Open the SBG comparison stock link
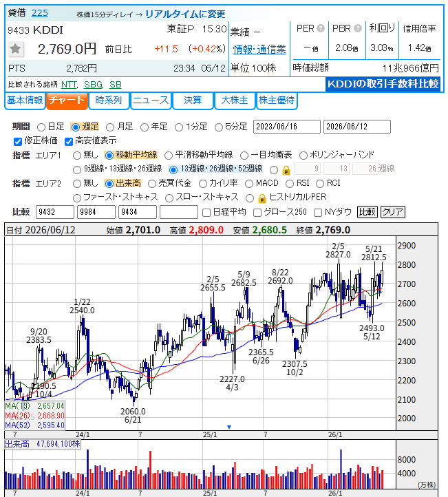The height and width of the screenshot is (497, 448). pyautogui.click(x=93, y=85)
